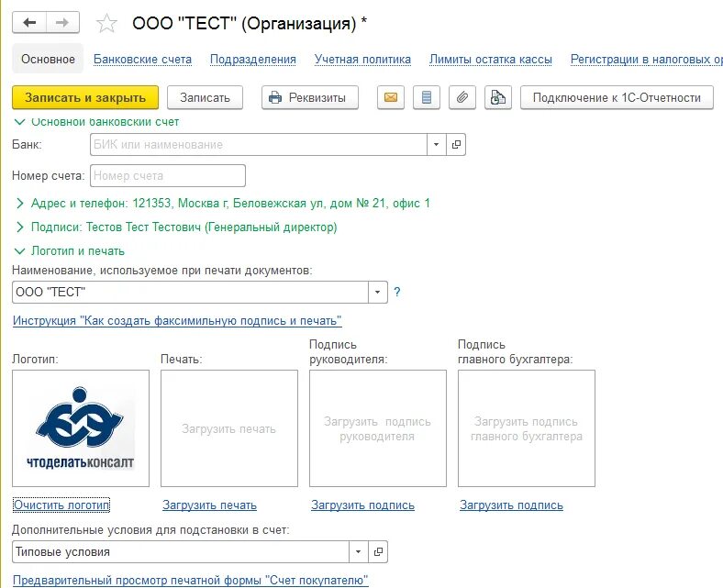This screenshot has width=723, height=588.
Task: Add organization to favorites with star icon
Action: (106, 23)
